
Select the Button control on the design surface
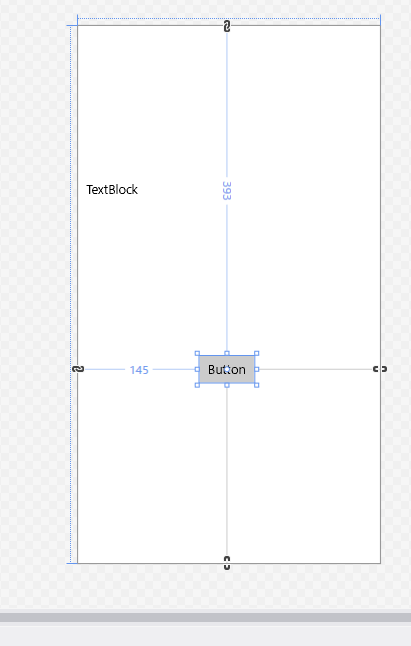point(227,369)
